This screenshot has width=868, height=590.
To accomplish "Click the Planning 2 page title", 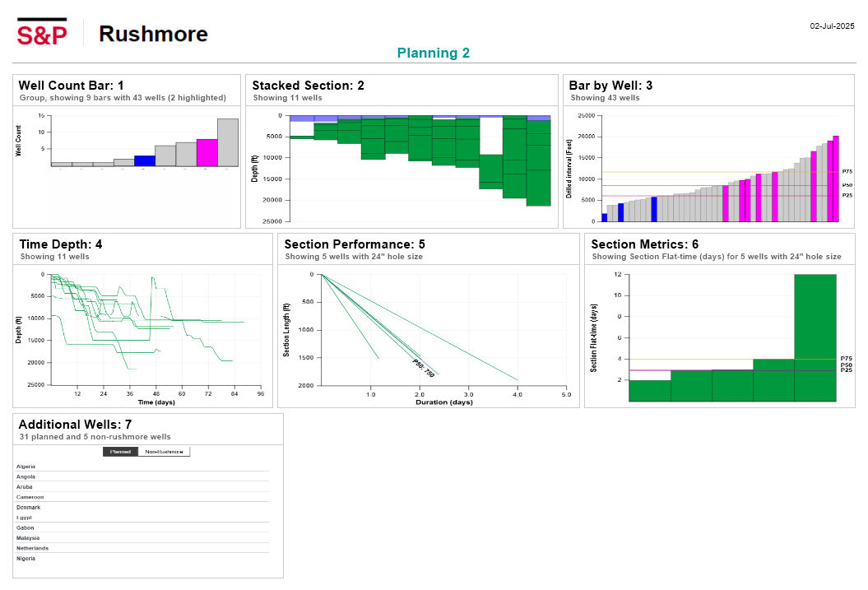I will (x=434, y=53).
